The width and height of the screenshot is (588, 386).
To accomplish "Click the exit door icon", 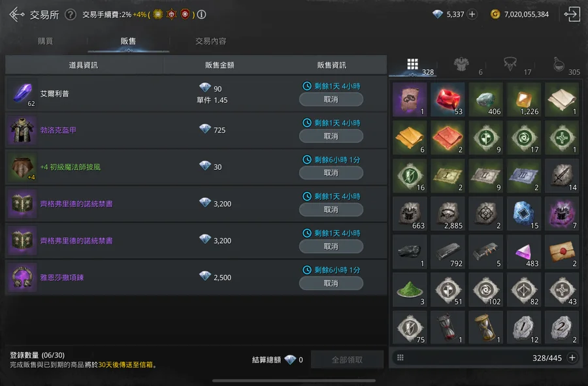I will pyautogui.click(x=572, y=14).
